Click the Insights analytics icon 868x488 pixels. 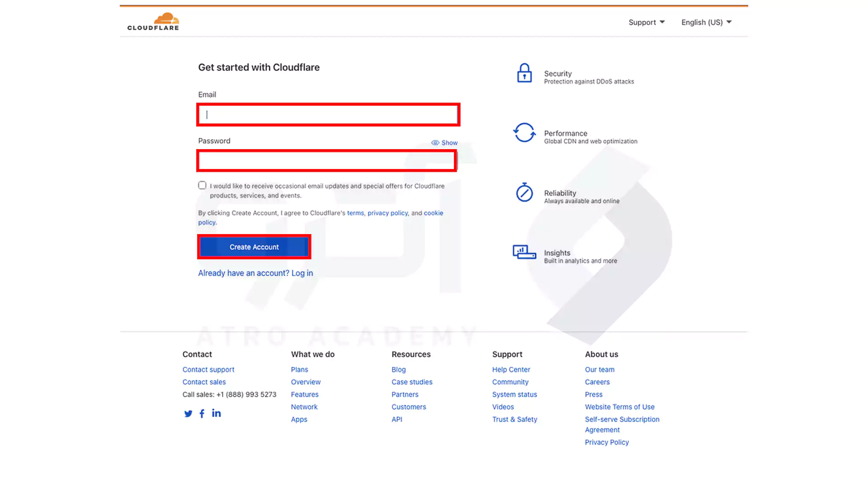524,252
